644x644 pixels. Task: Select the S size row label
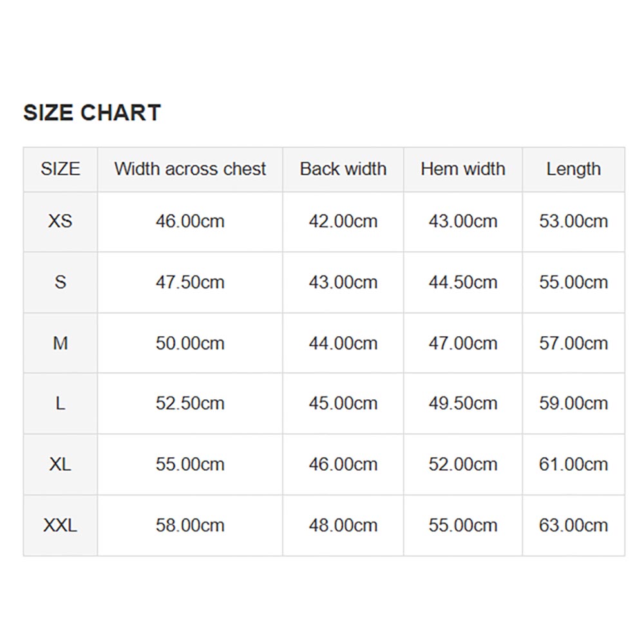61,283
